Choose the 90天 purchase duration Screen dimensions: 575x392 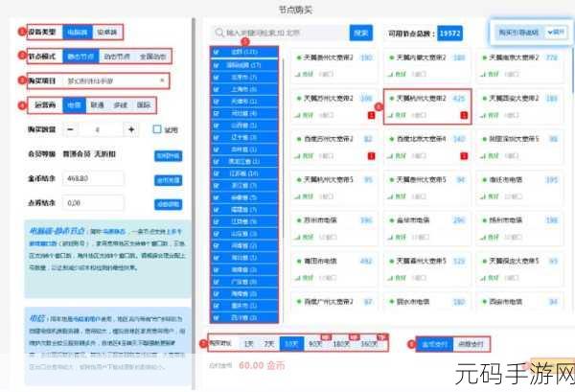pyautogui.click(x=315, y=344)
